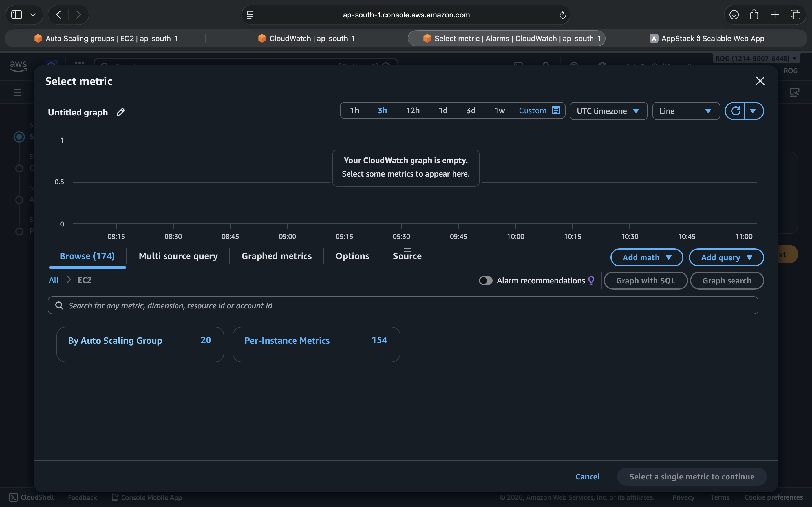Close the Select metric dialog
812x507 pixels.
pyautogui.click(x=760, y=81)
